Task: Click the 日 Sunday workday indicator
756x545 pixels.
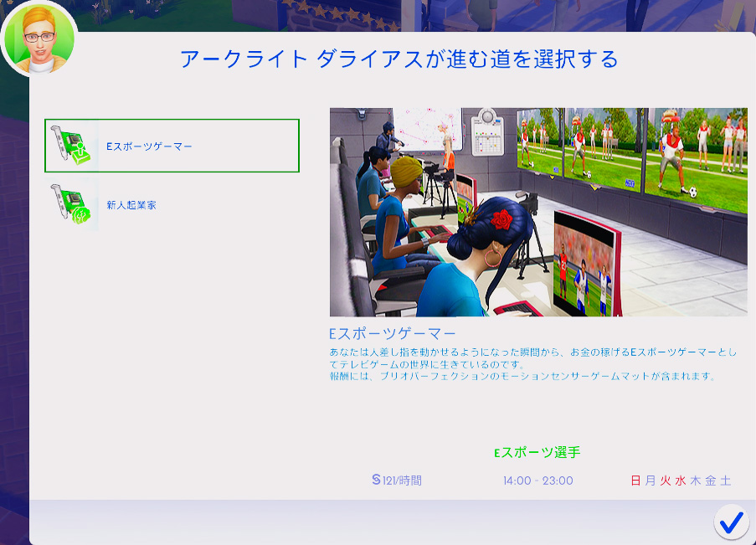Action: [636, 481]
